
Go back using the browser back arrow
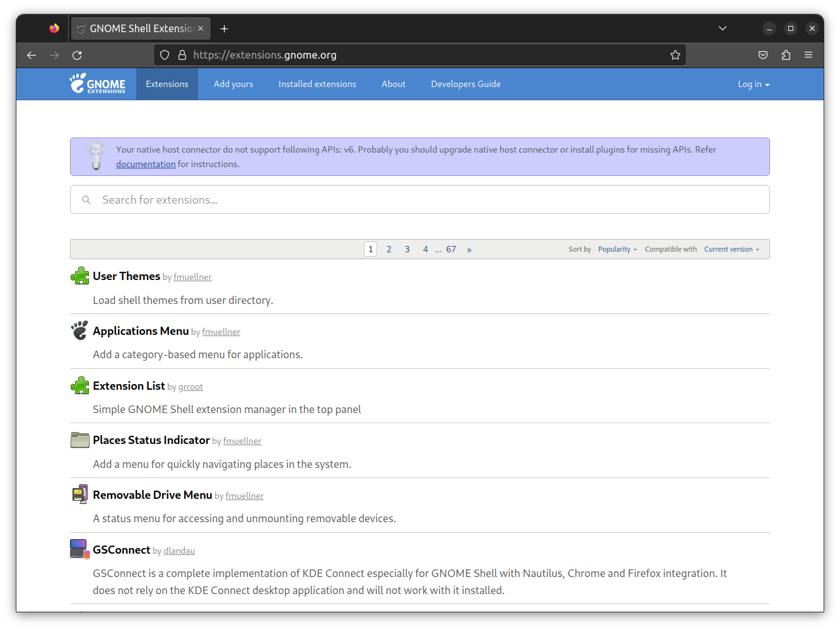32,55
